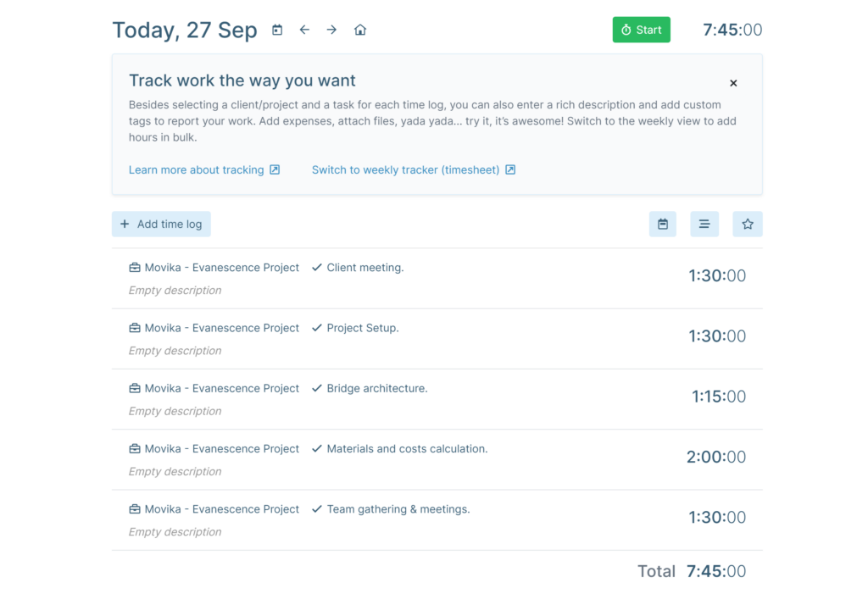Open the favorites star icon
The width and height of the screenshot is (868, 616).
(x=747, y=224)
